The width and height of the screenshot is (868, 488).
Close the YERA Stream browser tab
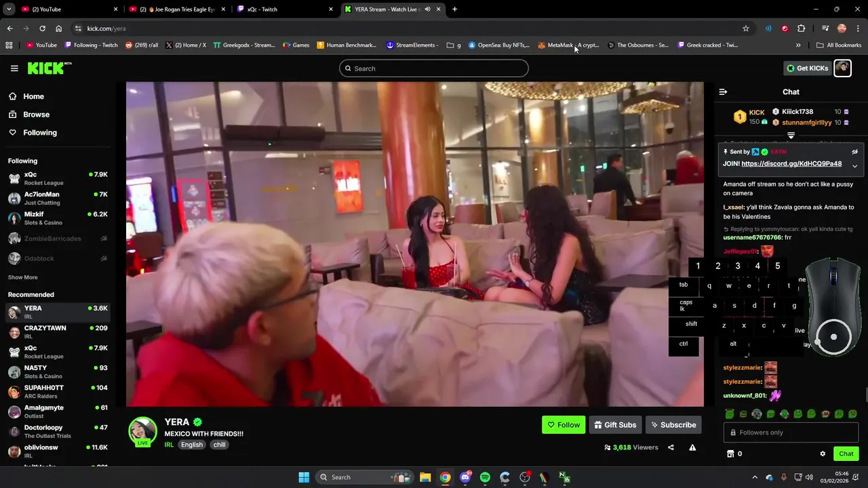tap(439, 9)
